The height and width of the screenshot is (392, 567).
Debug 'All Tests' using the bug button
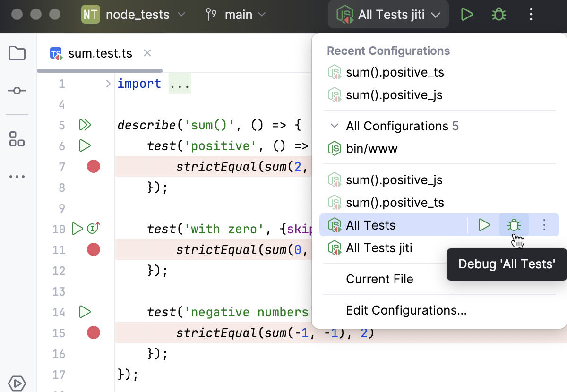tap(514, 225)
